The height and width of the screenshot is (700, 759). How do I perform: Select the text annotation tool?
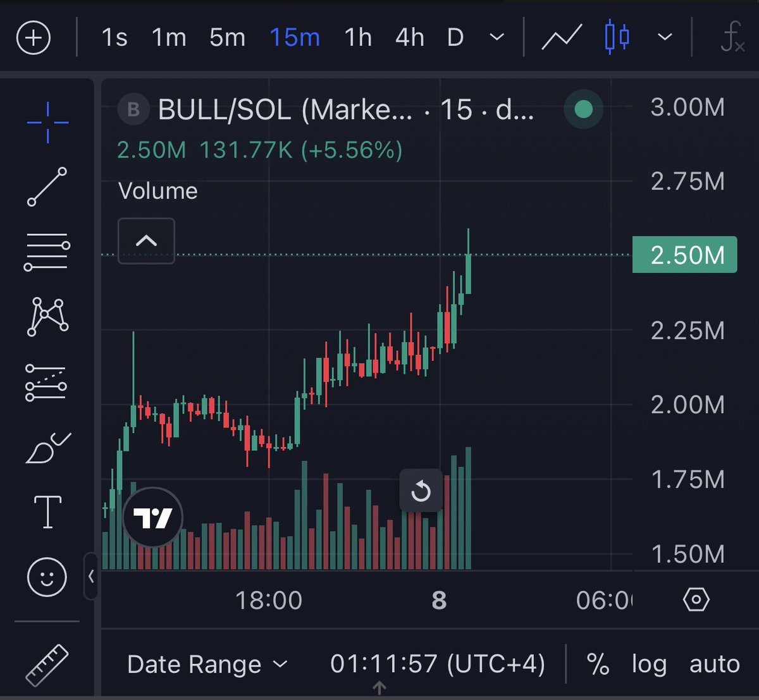coord(47,512)
